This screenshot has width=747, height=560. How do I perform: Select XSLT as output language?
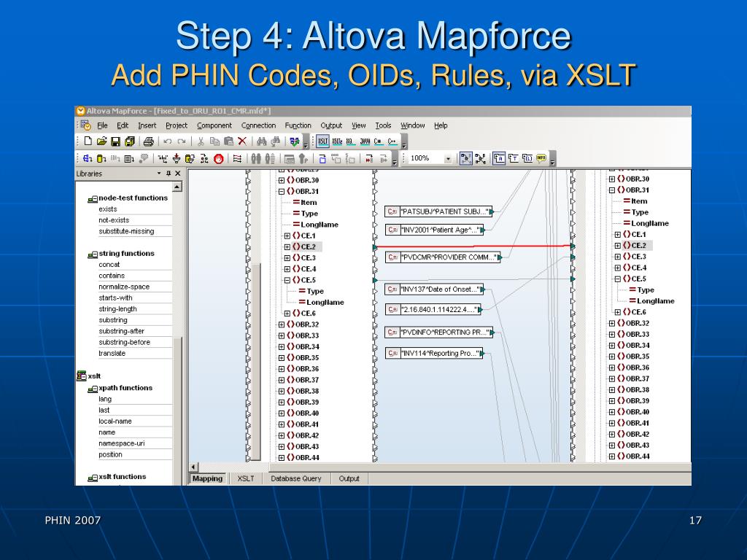(x=323, y=141)
